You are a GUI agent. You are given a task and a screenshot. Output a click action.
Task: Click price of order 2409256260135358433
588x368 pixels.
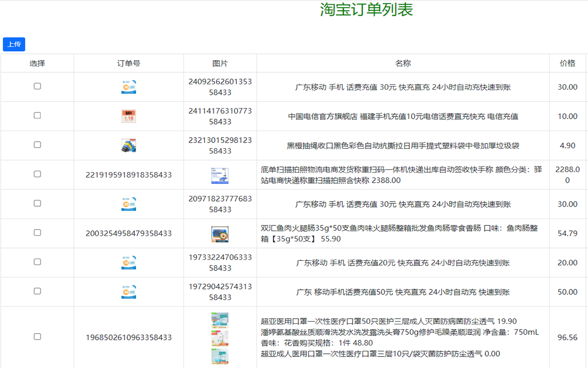tap(567, 87)
